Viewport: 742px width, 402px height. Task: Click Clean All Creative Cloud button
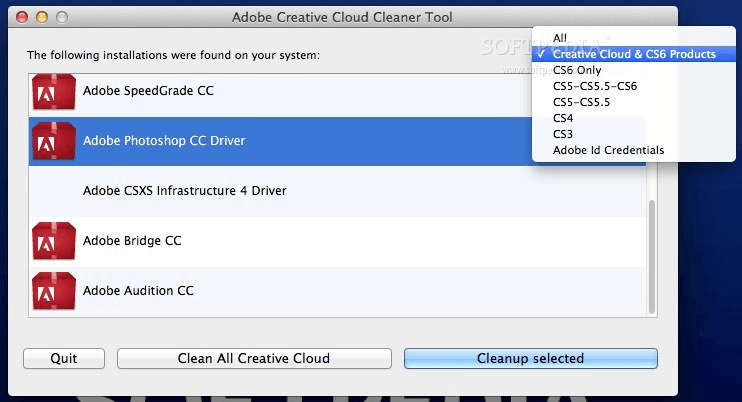point(254,358)
